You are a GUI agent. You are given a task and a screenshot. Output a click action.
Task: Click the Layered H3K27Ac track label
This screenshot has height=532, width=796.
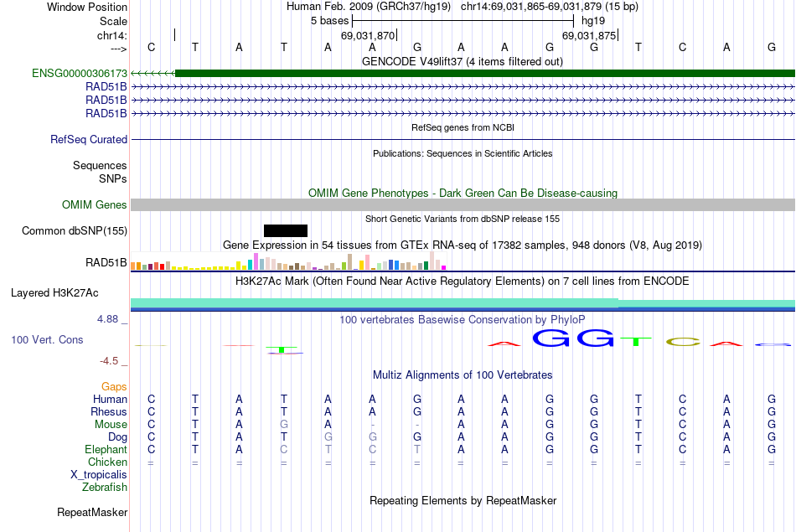(x=54, y=293)
